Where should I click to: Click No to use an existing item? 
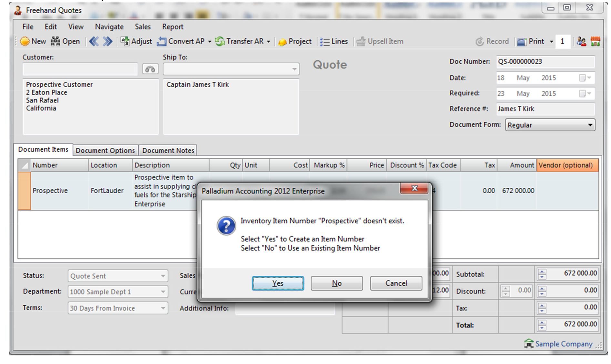337,283
